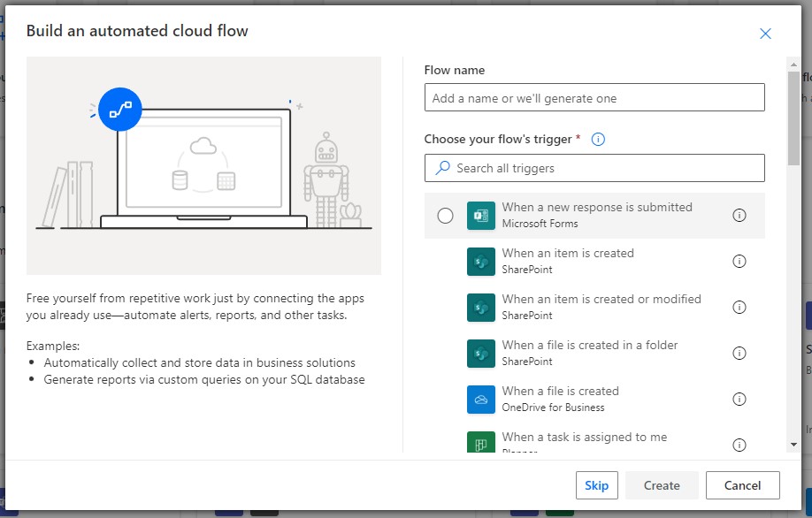Click the Skip button

(x=596, y=485)
